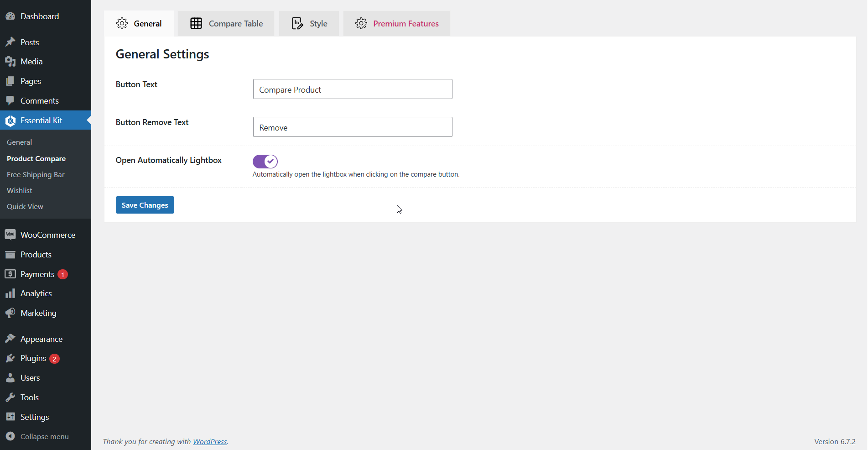Click the Posts pushpin icon

pyautogui.click(x=10, y=42)
